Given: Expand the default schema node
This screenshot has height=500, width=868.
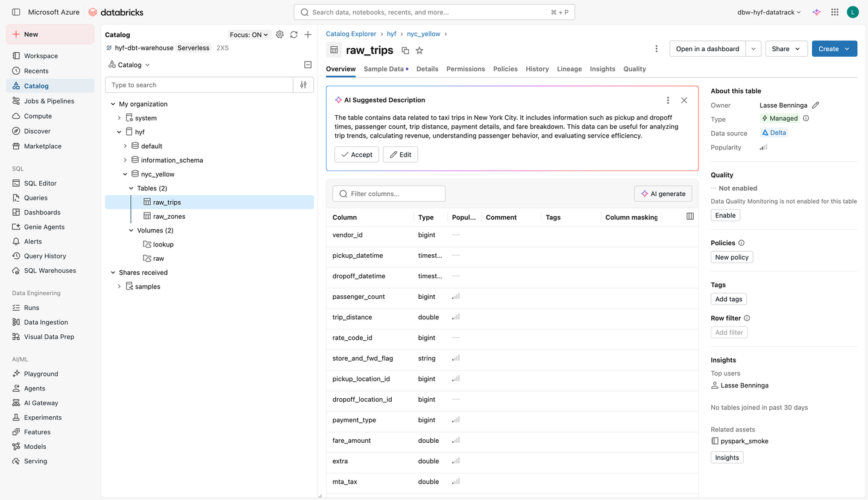Looking at the screenshot, I should [x=125, y=146].
